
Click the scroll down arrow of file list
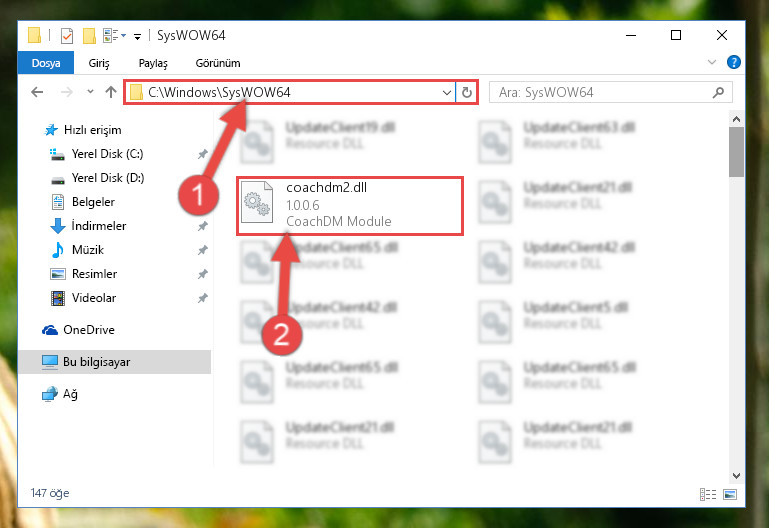tap(736, 476)
